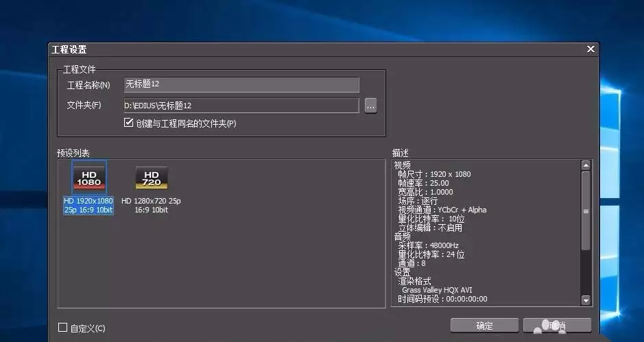Choose the 'HD 1280x720 25p 16:9 10bit' label
The width and height of the screenshot is (644, 342).
(151, 206)
